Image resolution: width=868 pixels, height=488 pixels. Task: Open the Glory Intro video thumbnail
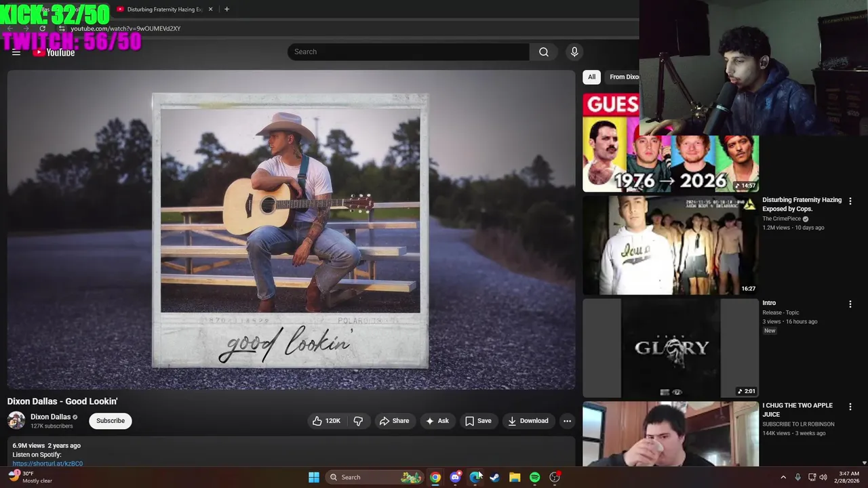coord(671,348)
